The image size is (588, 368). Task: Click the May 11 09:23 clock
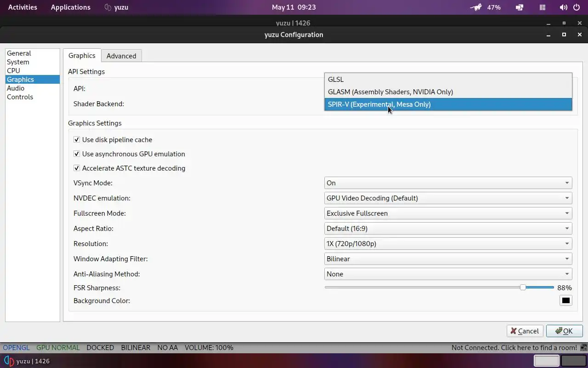[x=294, y=7]
